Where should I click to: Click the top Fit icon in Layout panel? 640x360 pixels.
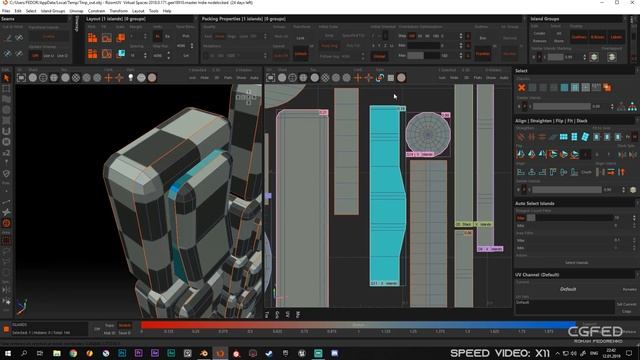click(107, 38)
